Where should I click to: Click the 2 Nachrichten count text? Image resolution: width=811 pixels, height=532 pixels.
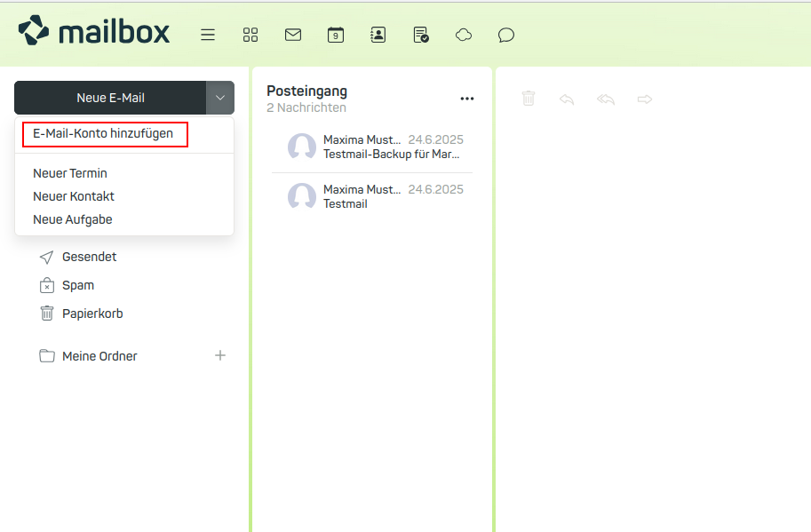point(306,107)
